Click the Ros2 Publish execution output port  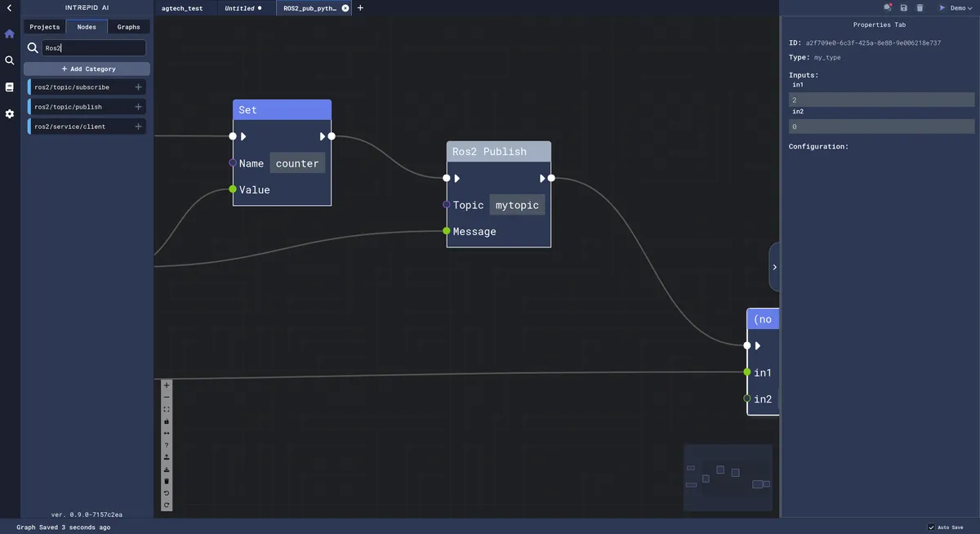551,178
